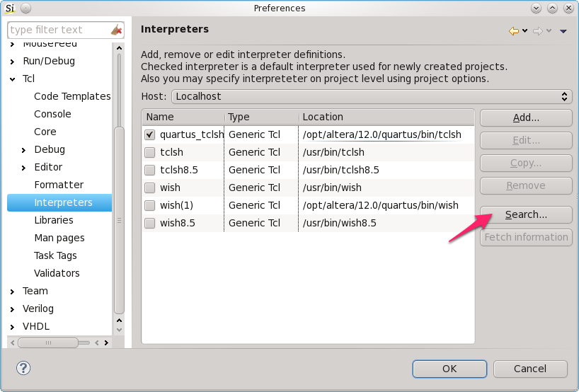Expand the Verilog tree node

pyautogui.click(x=13, y=309)
